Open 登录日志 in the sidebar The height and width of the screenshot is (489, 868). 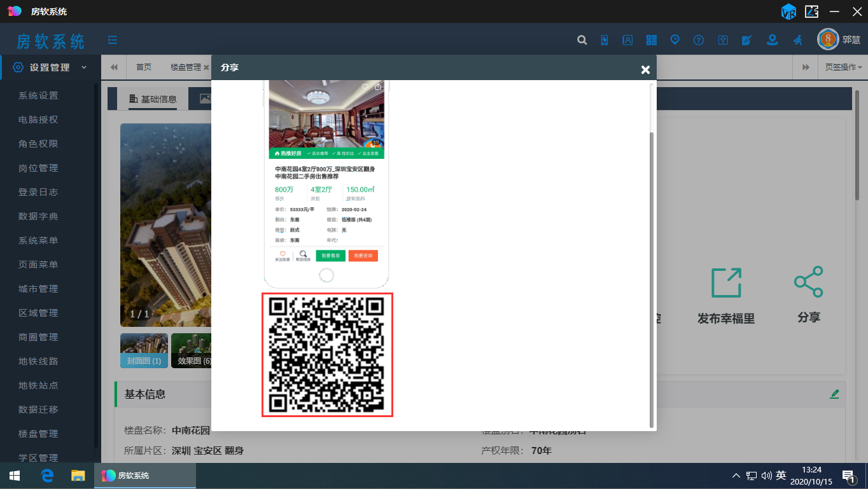pyautogui.click(x=38, y=192)
